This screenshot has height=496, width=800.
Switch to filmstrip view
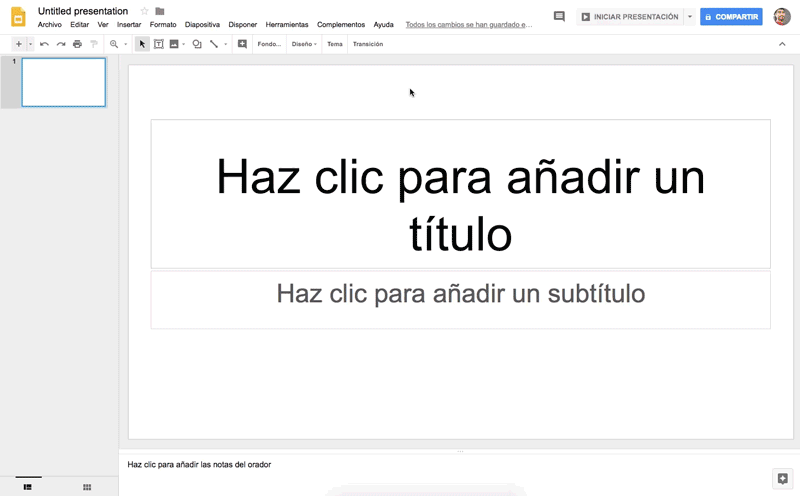click(28, 487)
